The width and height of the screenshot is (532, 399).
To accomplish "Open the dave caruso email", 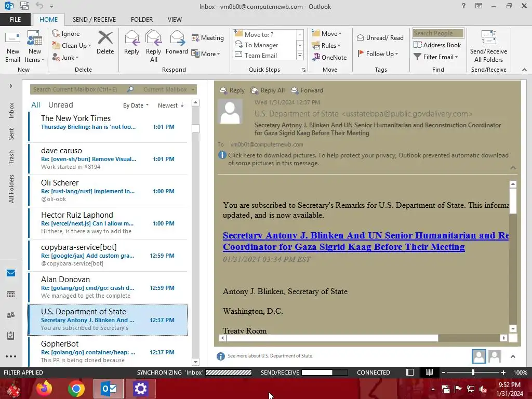I will click(108, 158).
